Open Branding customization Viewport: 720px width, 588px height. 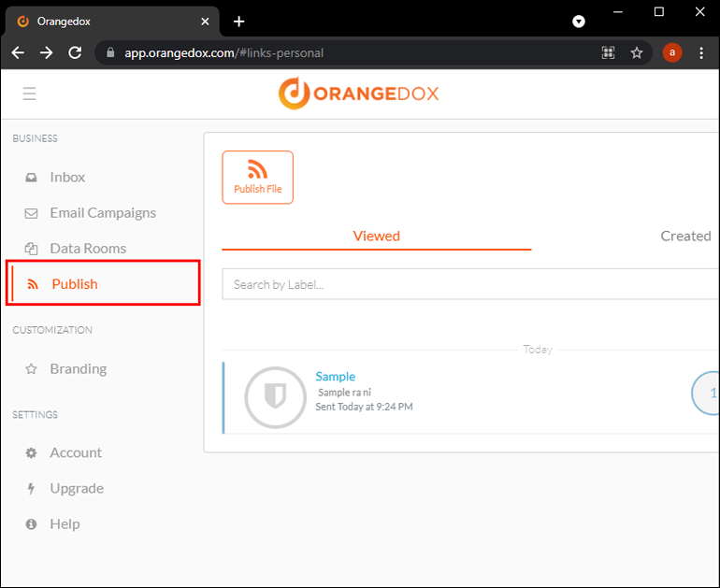point(78,369)
